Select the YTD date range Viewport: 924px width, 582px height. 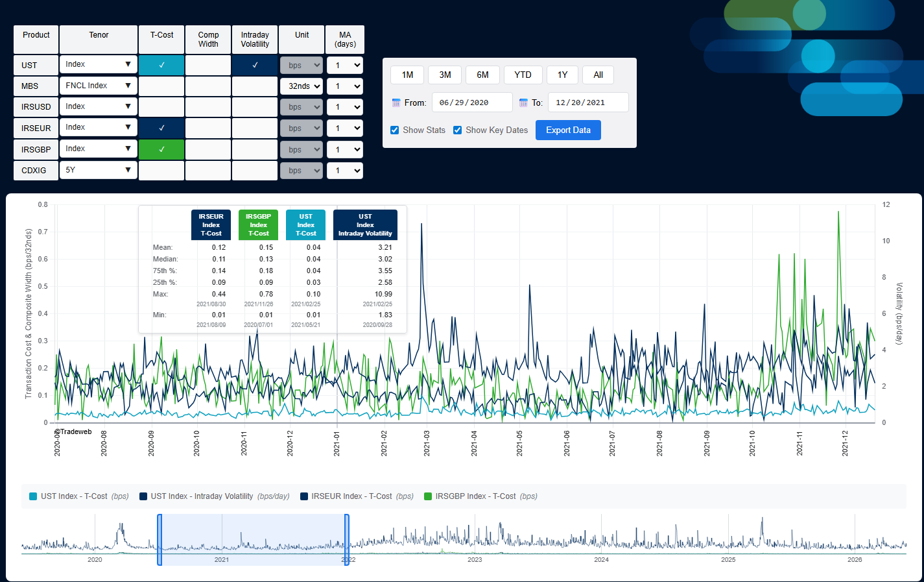[x=523, y=75]
